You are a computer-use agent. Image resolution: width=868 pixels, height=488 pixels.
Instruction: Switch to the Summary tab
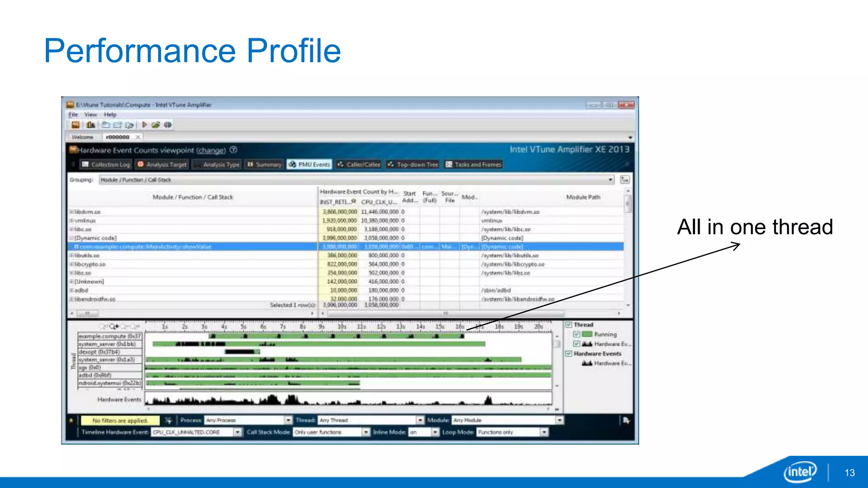click(264, 164)
